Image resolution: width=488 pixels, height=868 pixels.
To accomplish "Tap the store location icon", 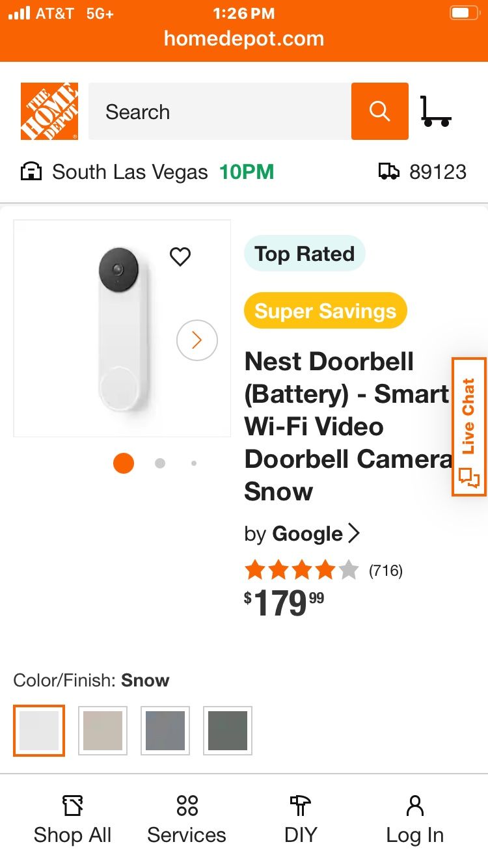I will click(31, 172).
